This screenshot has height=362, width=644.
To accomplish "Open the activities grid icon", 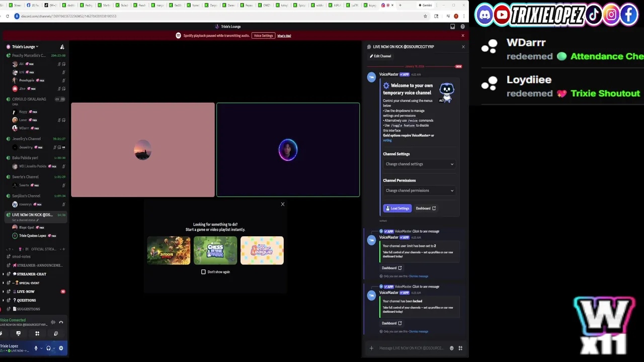I will (37, 333).
